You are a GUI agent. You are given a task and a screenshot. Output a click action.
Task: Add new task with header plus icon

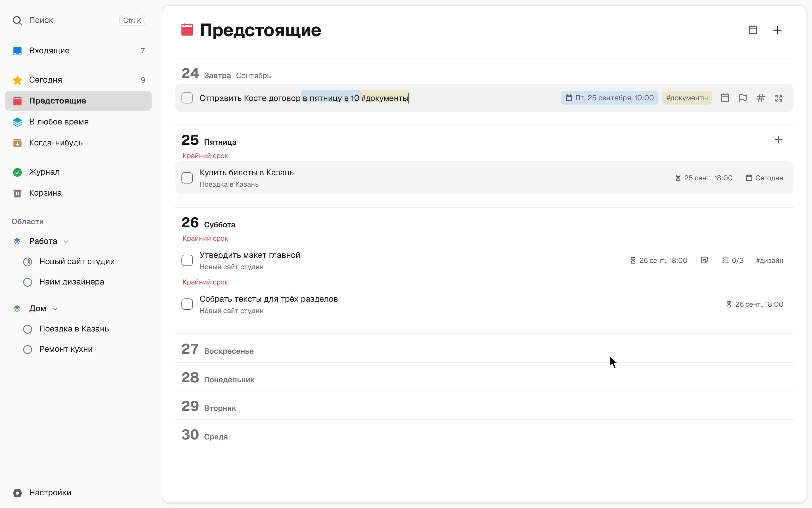(777, 30)
